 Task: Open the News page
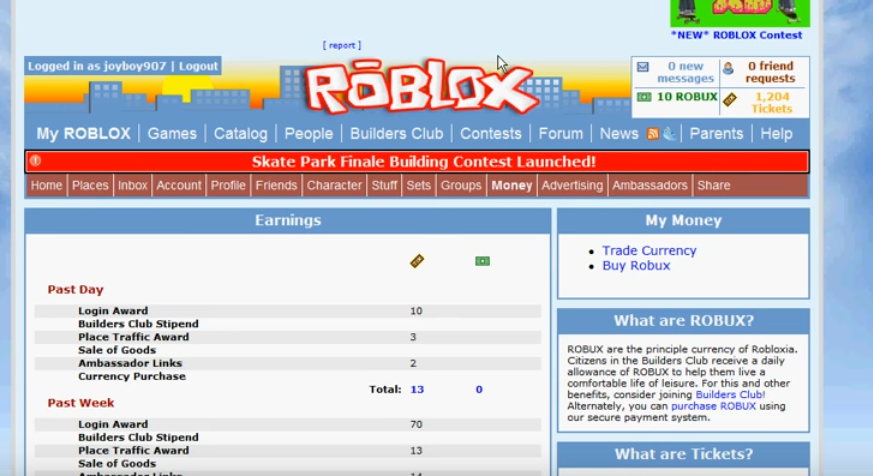tap(619, 134)
